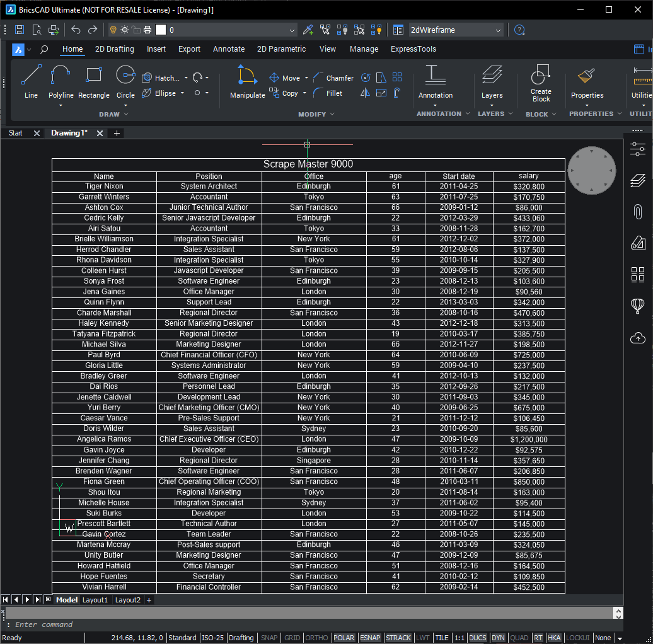Viewport: 653px width, 644px height.
Task: Expand the ANNOTATION panel chevron
Action: (x=468, y=113)
